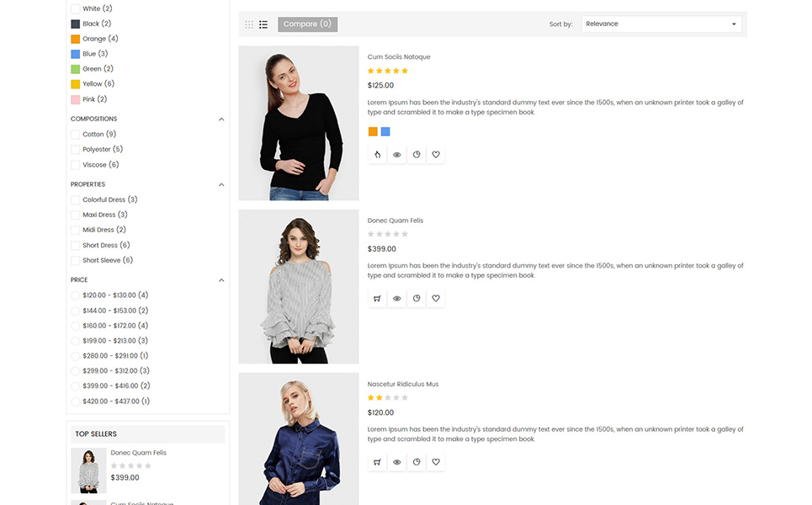Click star rating of Nascetur Ridiculus Mus

(388, 398)
